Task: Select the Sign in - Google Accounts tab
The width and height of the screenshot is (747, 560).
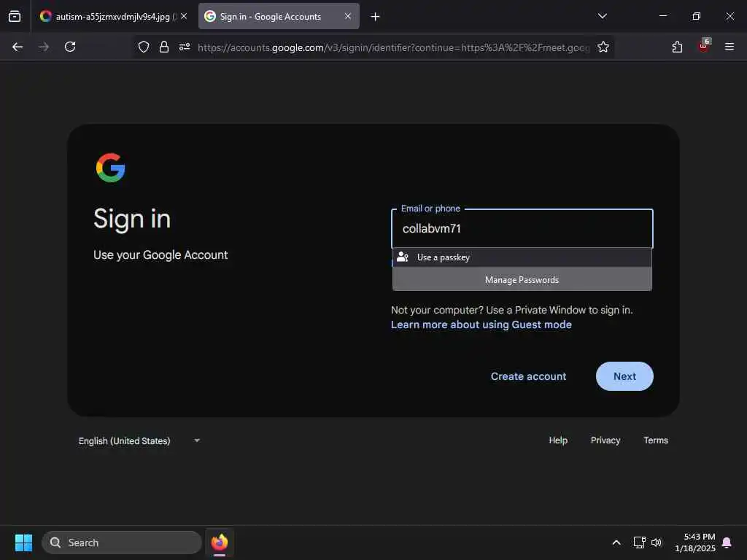Action: [x=279, y=17]
